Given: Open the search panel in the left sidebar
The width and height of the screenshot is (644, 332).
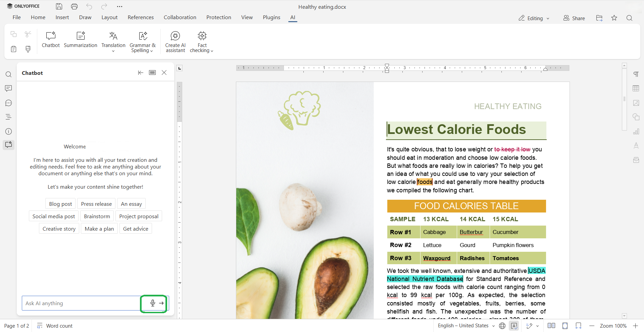Looking at the screenshot, I should (8, 74).
